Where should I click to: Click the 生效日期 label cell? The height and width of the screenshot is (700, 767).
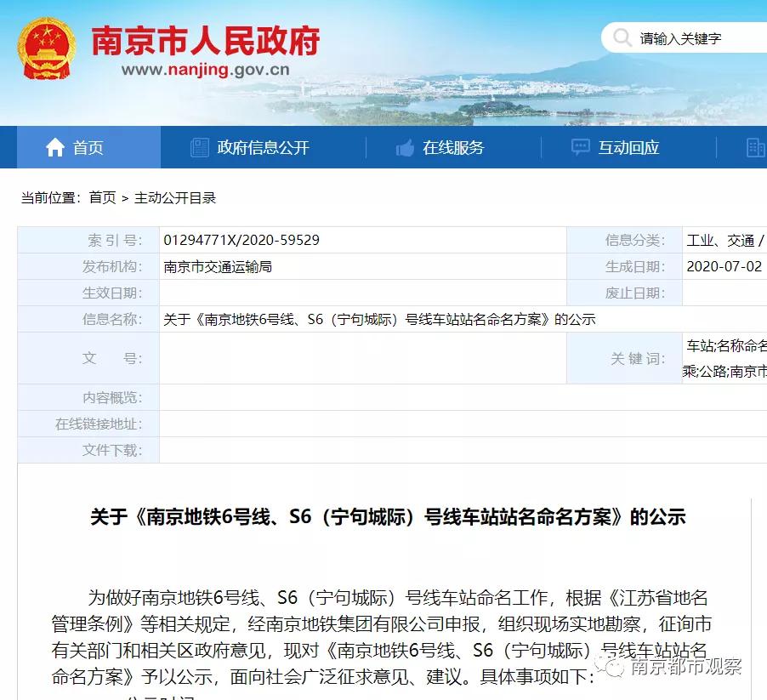88,293
